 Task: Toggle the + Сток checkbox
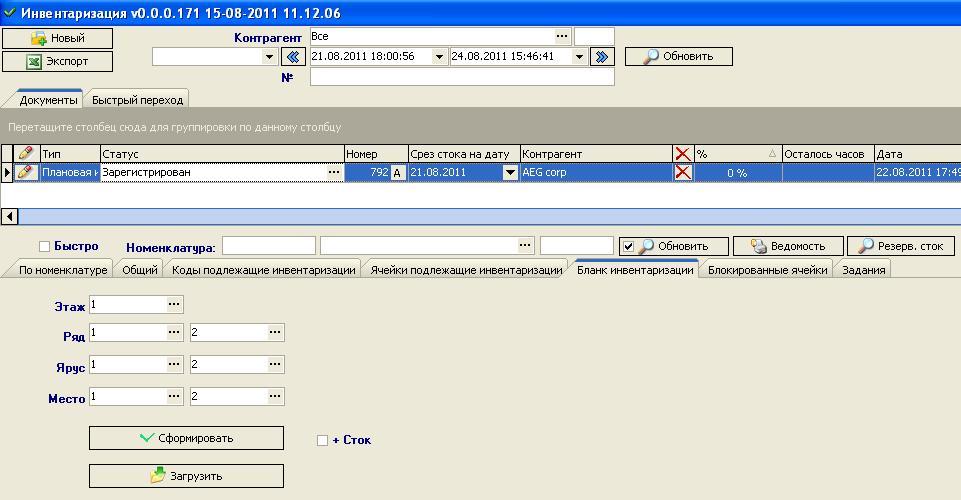[x=322, y=440]
